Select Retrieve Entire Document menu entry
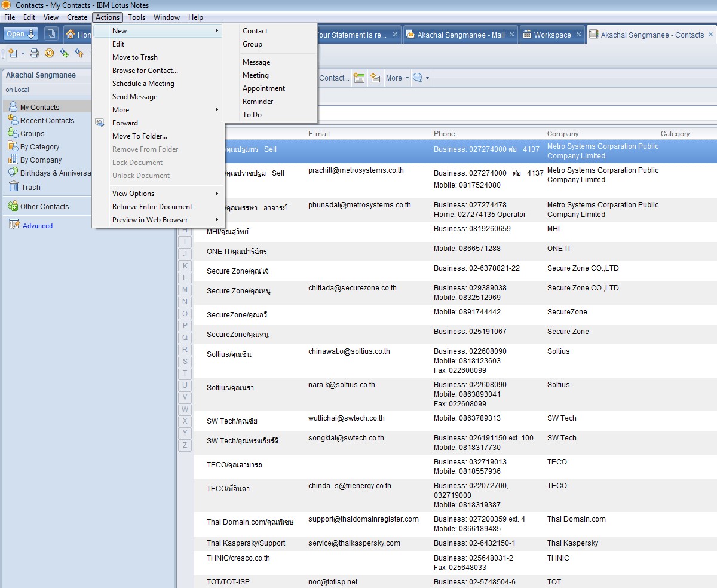Screen dimensions: 717x588 (x=152, y=207)
